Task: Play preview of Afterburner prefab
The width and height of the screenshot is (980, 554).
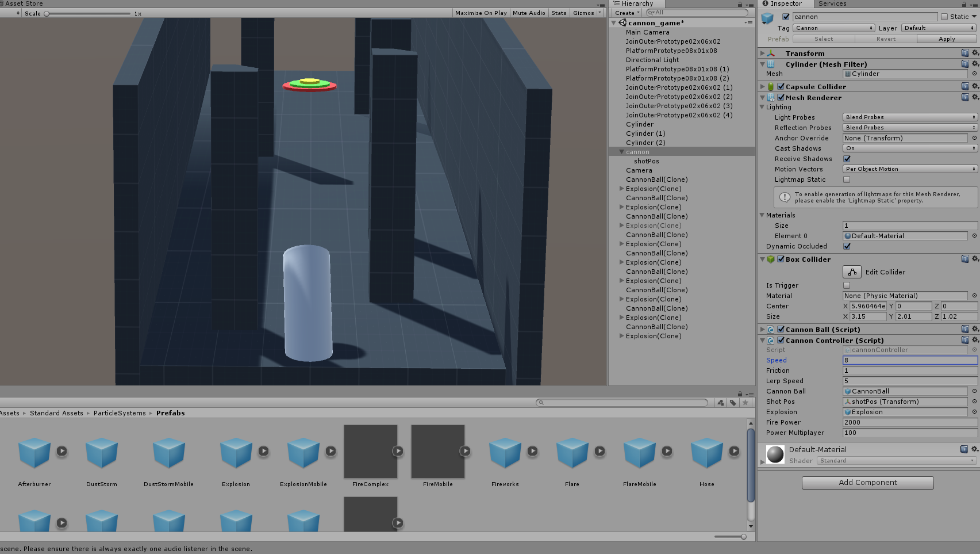Action: point(62,451)
